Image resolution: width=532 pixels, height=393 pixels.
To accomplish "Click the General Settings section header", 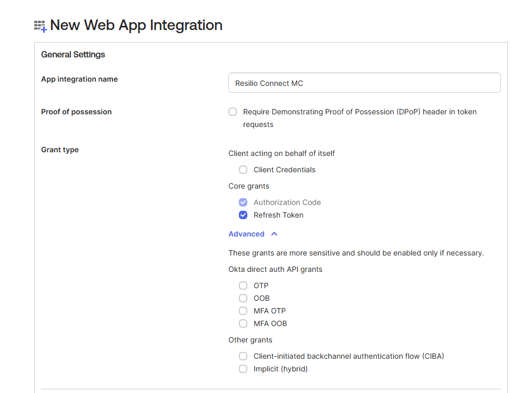I will pos(73,54).
